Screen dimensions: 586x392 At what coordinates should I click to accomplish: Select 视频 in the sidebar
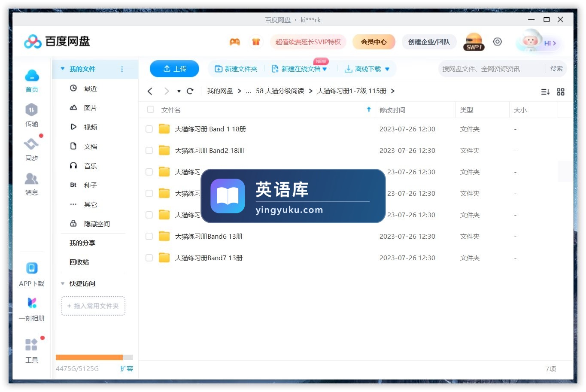click(x=90, y=127)
